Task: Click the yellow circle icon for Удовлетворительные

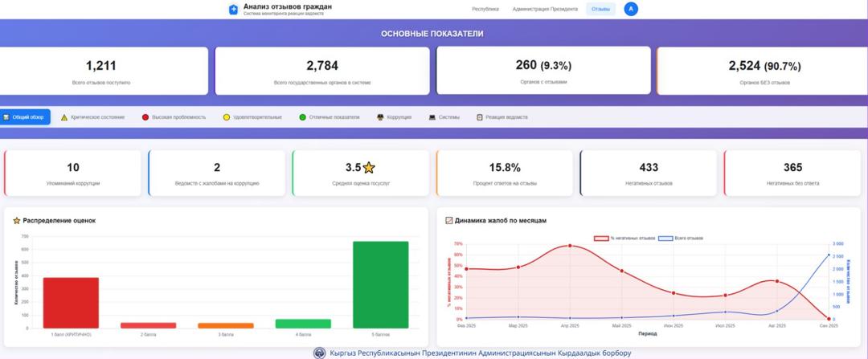Action: tap(227, 117)
